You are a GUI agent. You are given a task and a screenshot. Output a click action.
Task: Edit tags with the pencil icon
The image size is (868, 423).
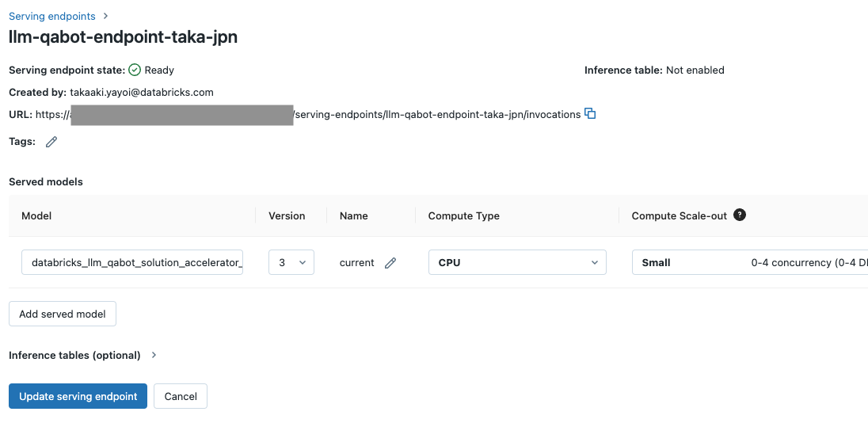tap(51, 142)
